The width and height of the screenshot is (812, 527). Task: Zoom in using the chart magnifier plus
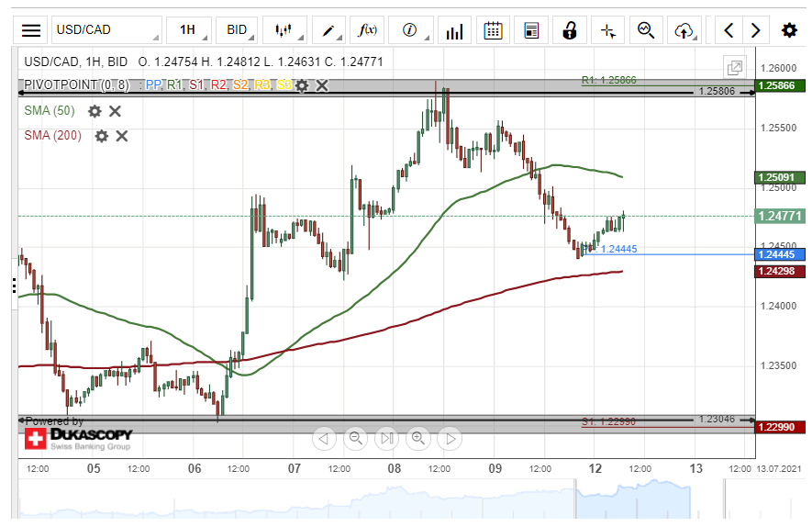(418, 439)
